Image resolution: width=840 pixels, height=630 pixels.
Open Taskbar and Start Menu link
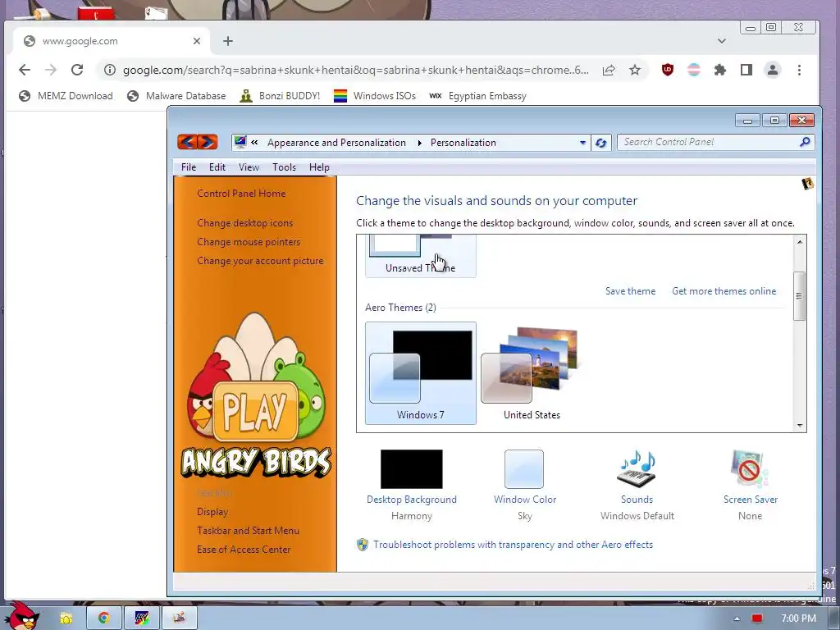(x=248, y=531)
